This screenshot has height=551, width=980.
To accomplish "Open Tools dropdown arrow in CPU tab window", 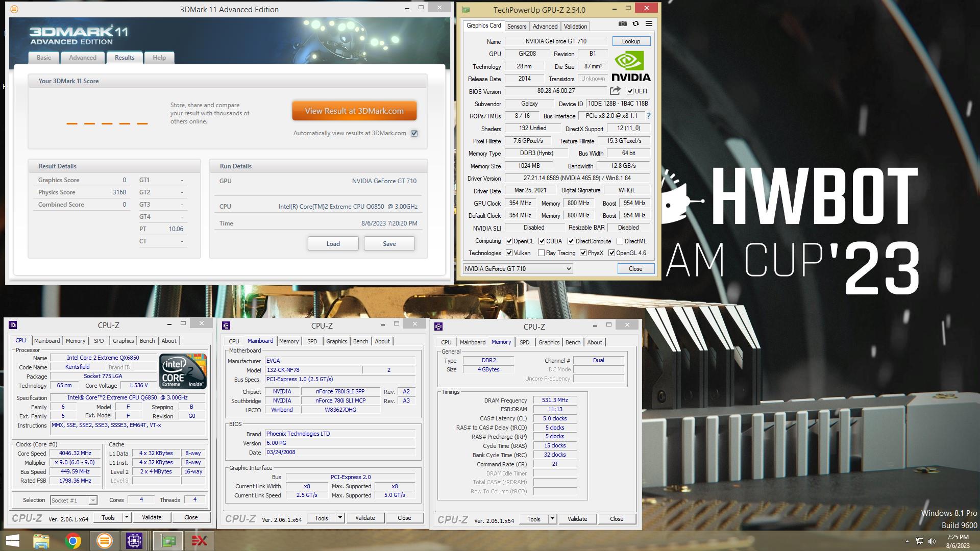I will (127, 517).
